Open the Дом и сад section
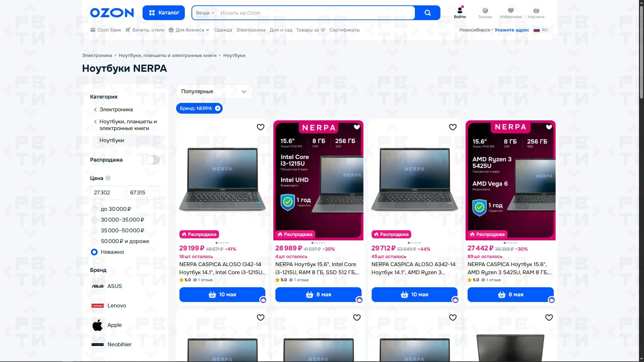This screenshot has height=362, width=644. point(281,30)
